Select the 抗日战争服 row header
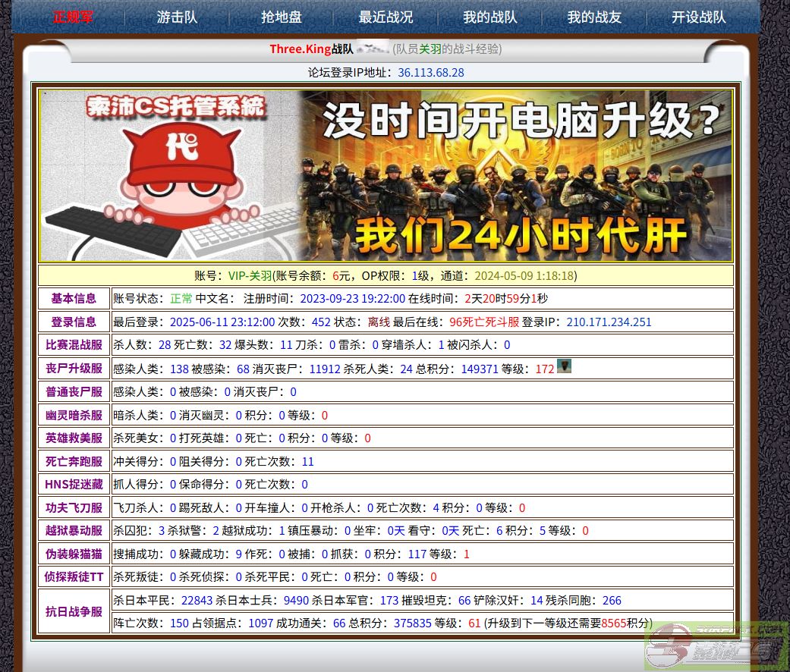The image size is (790, 672). coord(74,611)
